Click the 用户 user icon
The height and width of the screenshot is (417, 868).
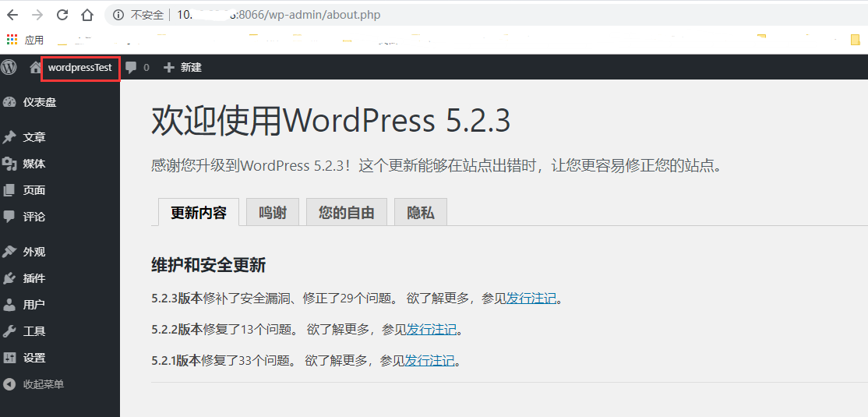(9, 305)
